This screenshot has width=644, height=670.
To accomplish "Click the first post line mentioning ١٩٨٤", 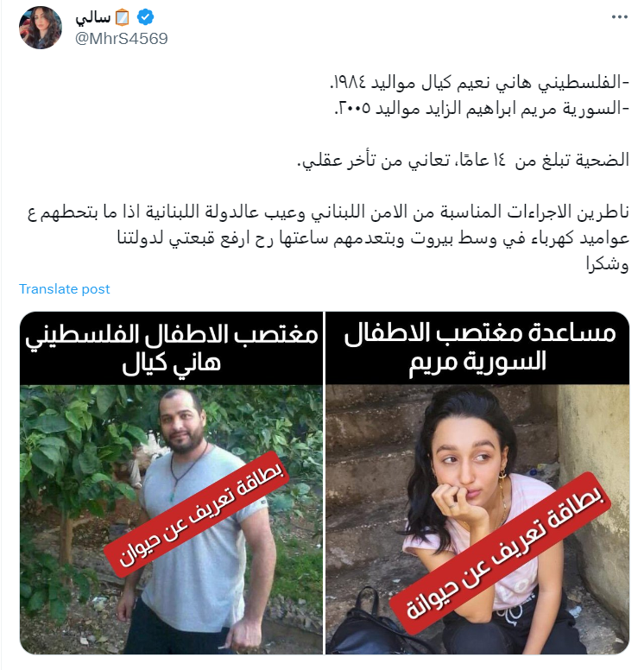I will (x=479, y=82).
